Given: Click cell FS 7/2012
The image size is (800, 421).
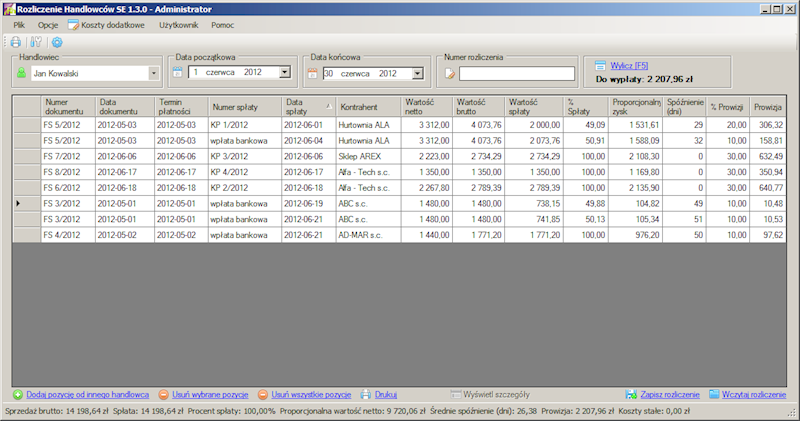Looking at the screenshot, I should 68,156.
